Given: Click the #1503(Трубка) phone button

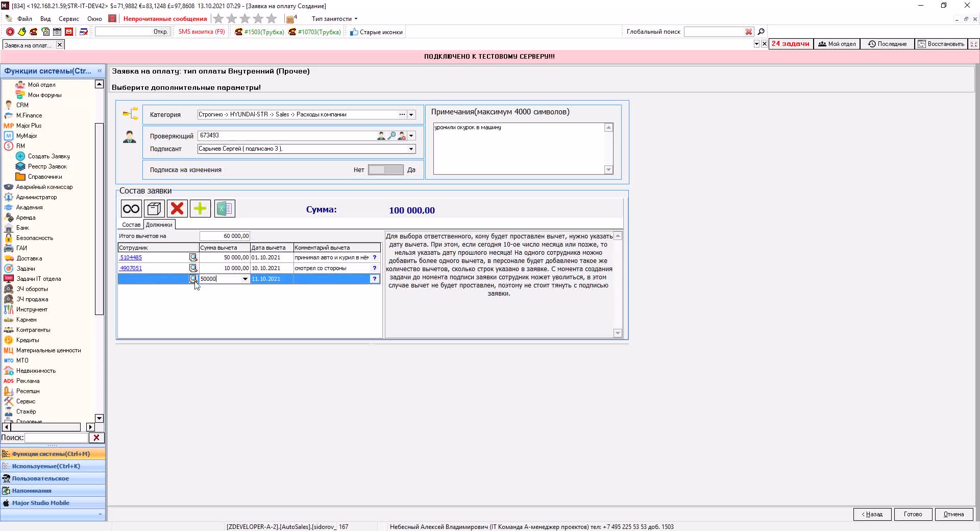Looking at the screenshot, I should point(259,32).
